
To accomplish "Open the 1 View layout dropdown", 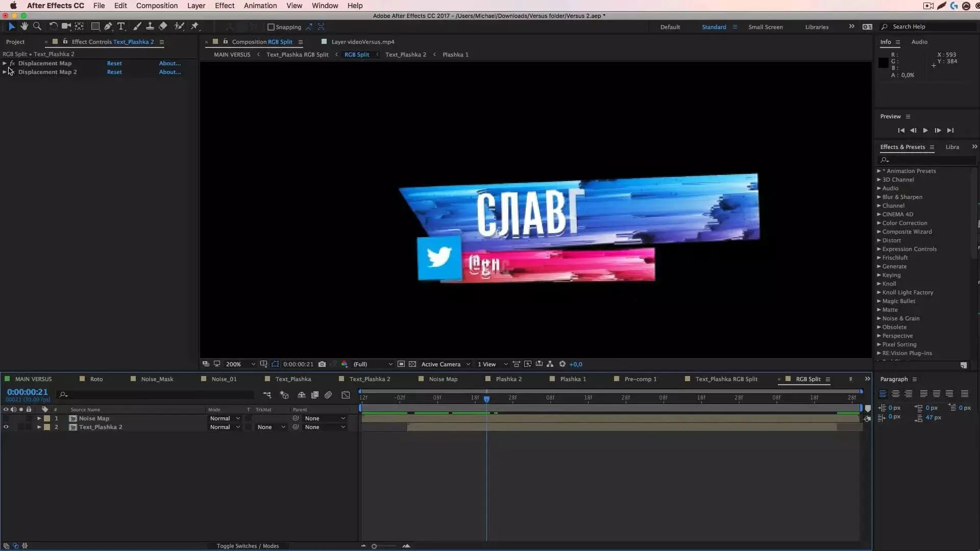I will pos(492,364).
